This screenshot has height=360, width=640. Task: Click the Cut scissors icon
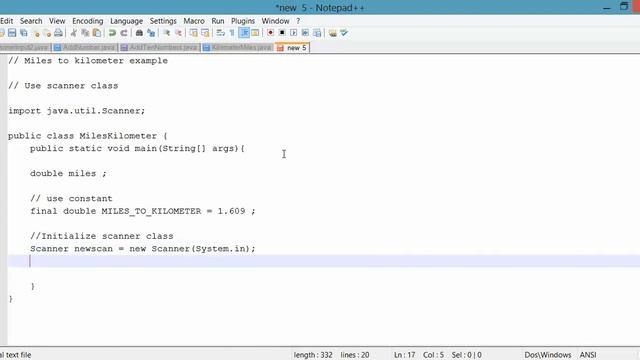pos(74,33)
